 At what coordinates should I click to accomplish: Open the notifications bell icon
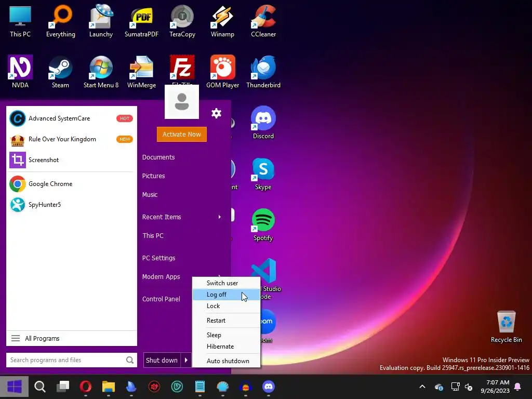click(518, 387)
